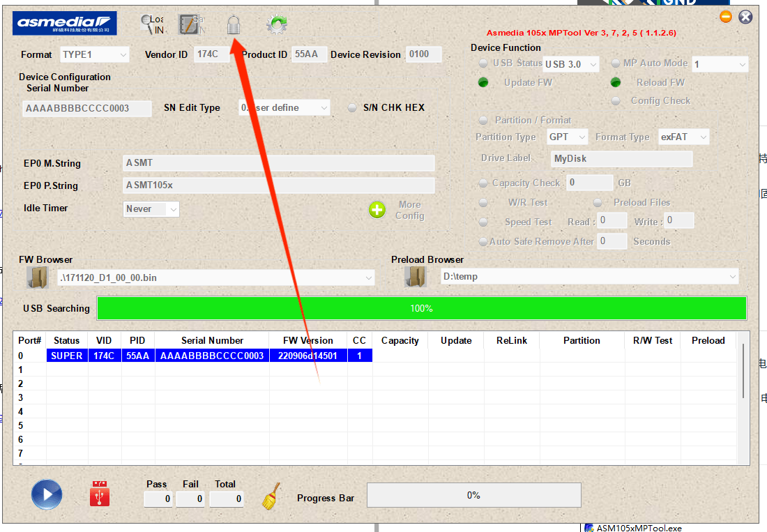Enable the Capacity Check option

(x=483, y=183)
